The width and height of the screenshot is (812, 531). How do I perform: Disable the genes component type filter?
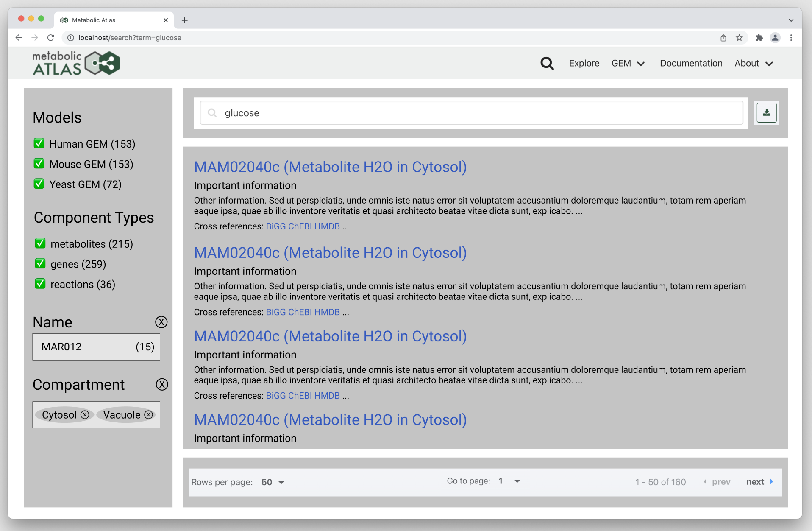coord(40,263)
